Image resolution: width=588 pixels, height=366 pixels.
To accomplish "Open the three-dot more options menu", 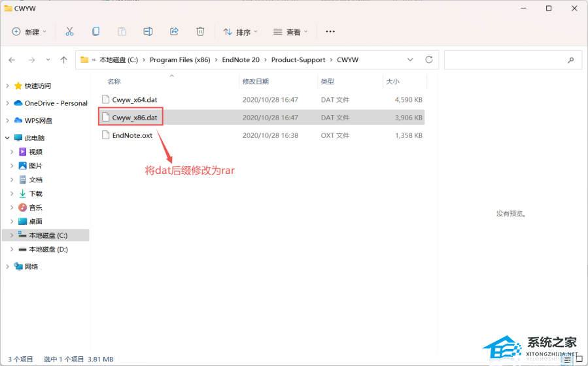I will (330, 31).
